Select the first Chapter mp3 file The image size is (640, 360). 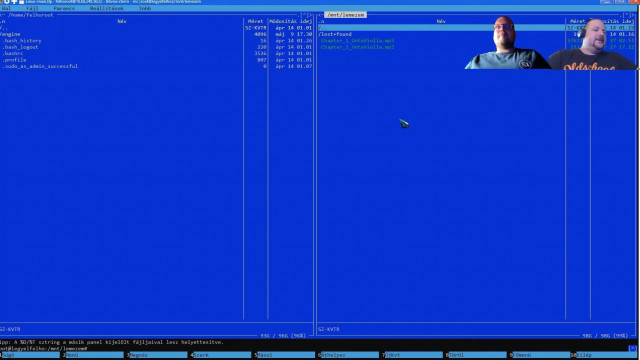tap(358, 41)
